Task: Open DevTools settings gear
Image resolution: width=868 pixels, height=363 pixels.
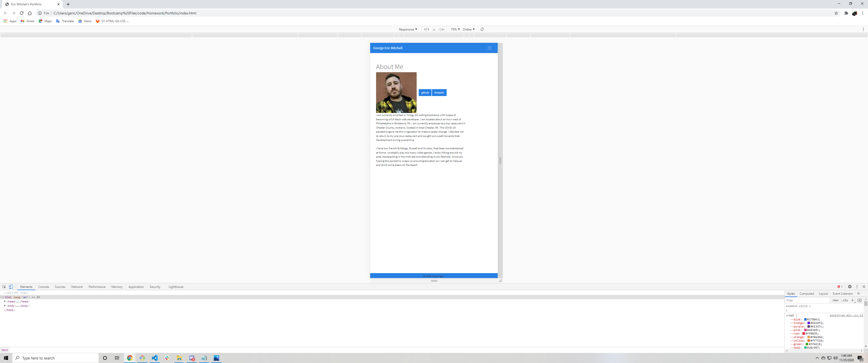Action: point(850,287)
